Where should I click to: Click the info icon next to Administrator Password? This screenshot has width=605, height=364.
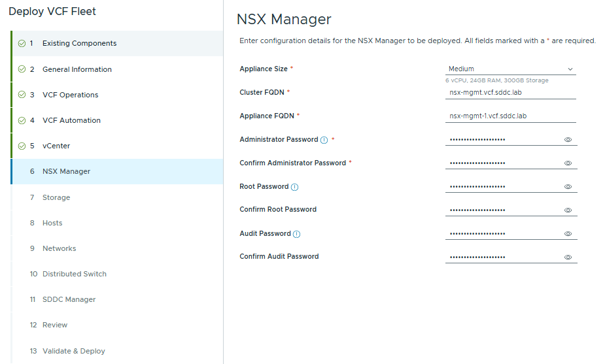(x=324, y=140)
